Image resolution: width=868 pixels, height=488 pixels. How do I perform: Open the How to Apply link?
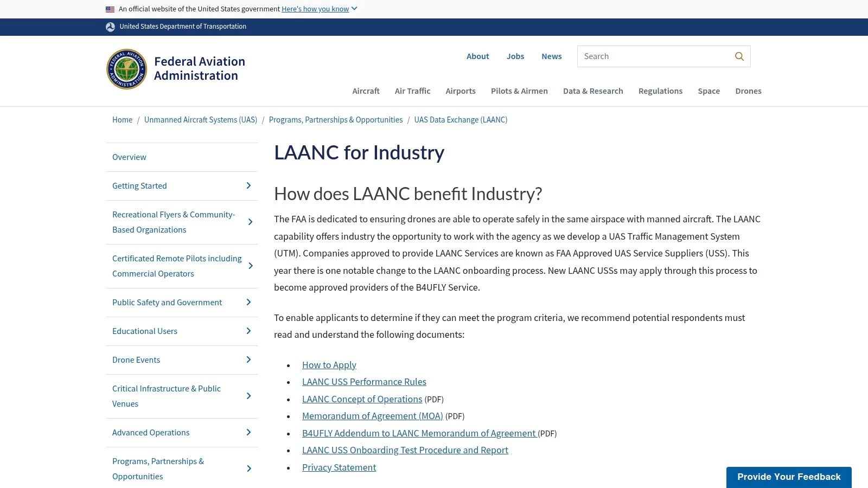pyautogui.click(x=329, y=365)
